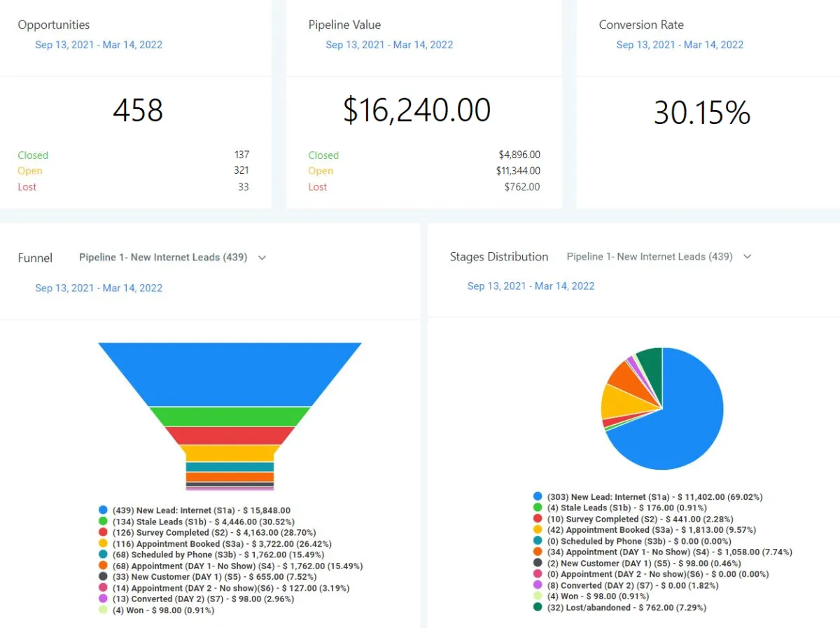
Task: Click the Funnel panel title
Action: point(35,258)
